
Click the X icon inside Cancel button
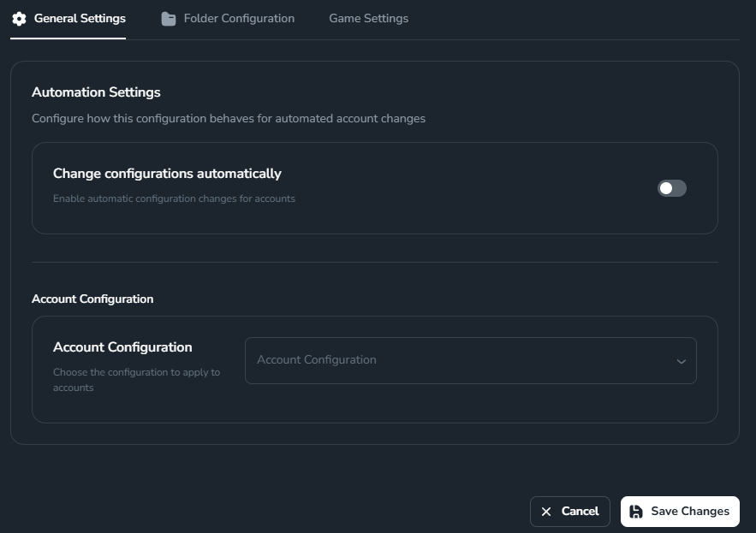click(546, 511)
